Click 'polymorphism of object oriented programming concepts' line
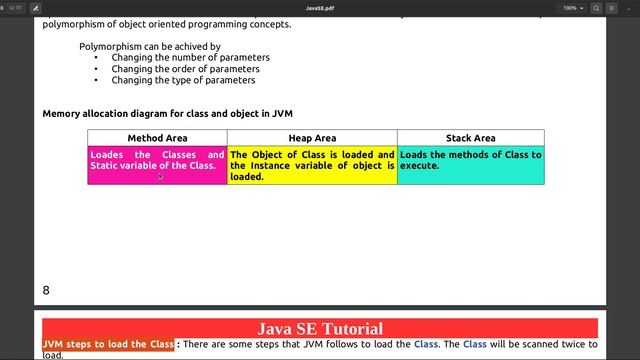This screenshot has width=640, height=360. pos(167,24)
